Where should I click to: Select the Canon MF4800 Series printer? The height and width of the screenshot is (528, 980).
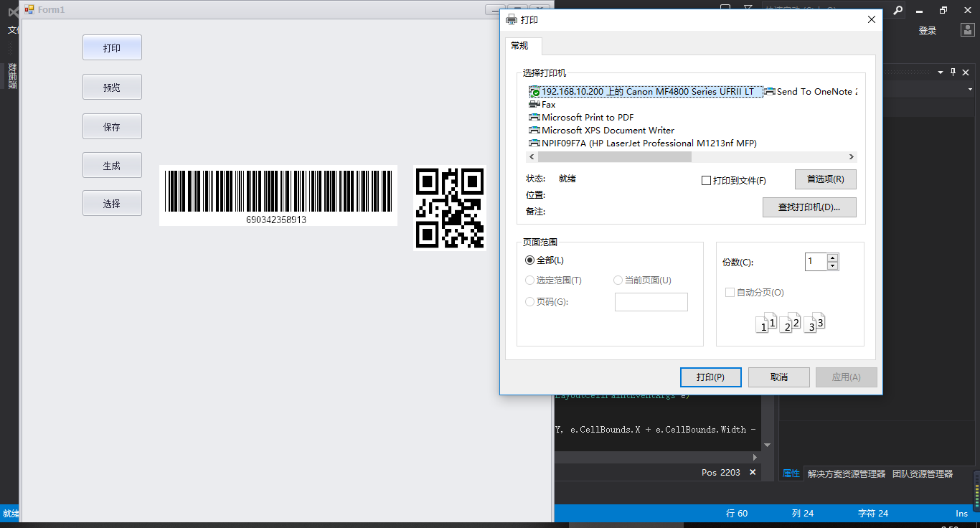646,92
